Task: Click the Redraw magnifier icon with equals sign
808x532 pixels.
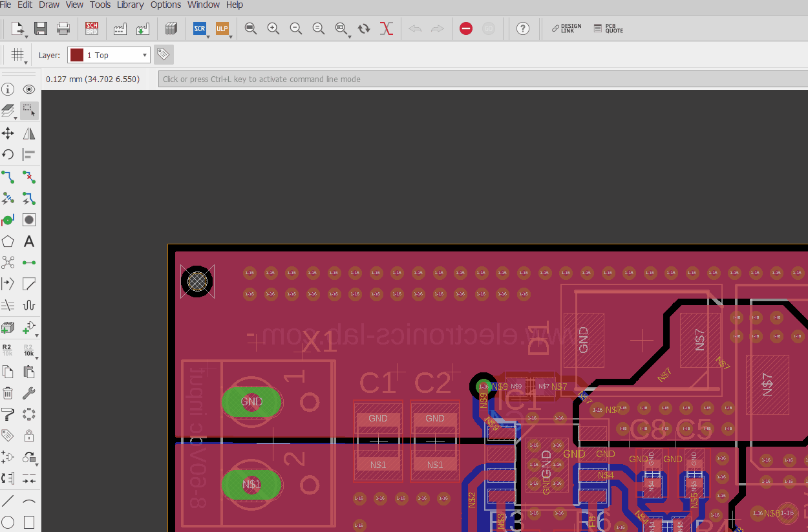Action: (319, 28)
